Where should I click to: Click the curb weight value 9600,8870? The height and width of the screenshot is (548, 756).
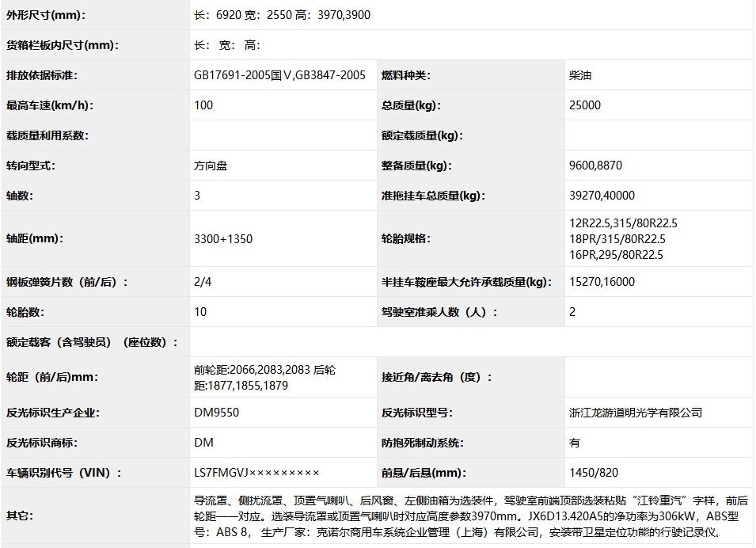pos(595,166)
